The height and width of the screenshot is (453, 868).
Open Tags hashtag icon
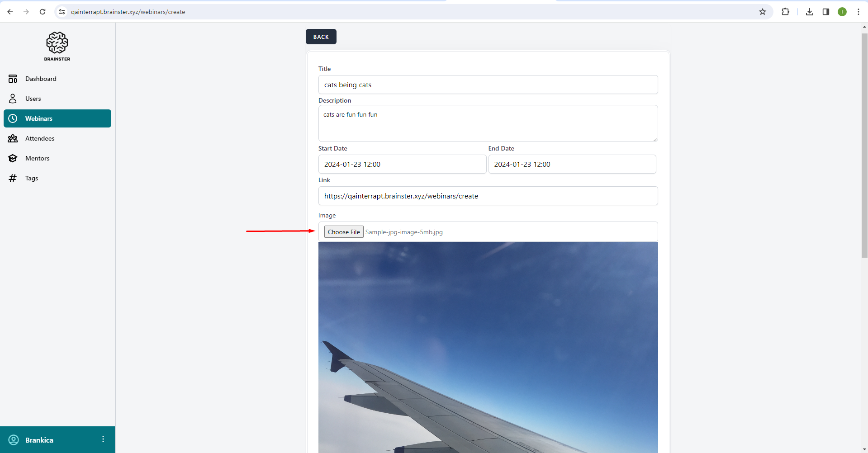(x=13, y=178)
